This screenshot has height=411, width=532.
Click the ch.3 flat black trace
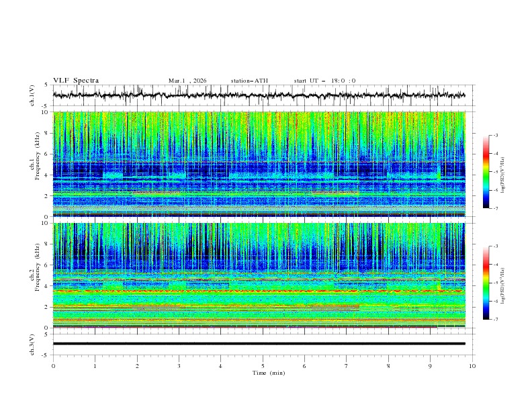259,344
